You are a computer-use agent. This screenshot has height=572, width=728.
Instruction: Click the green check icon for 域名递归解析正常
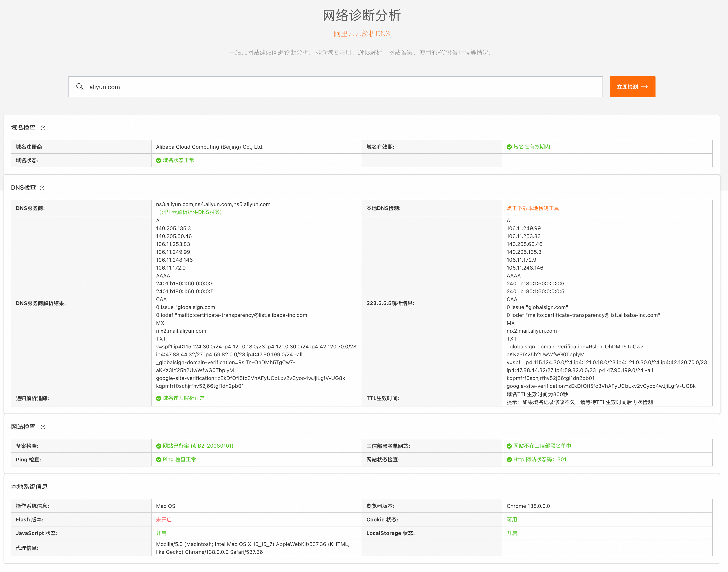tap(158, 399)
